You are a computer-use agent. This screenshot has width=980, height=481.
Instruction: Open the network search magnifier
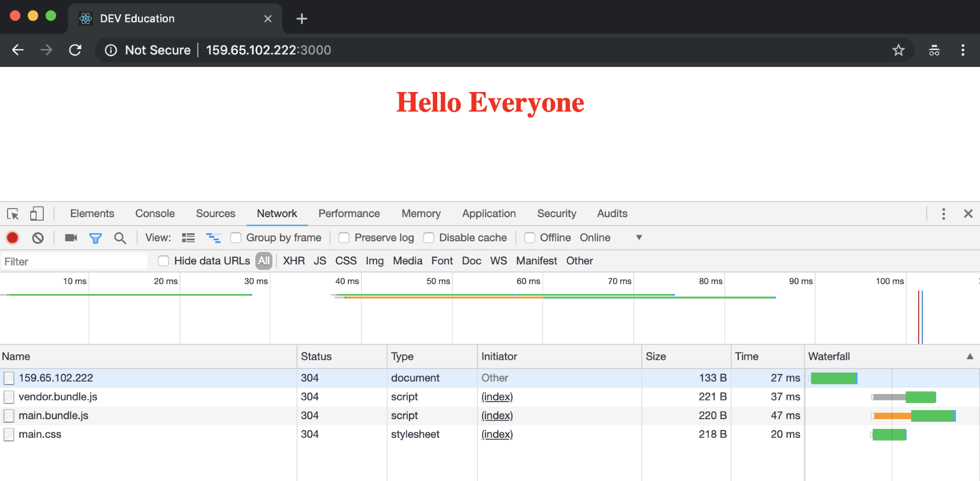pyautogui.click(x=120, y=238)
